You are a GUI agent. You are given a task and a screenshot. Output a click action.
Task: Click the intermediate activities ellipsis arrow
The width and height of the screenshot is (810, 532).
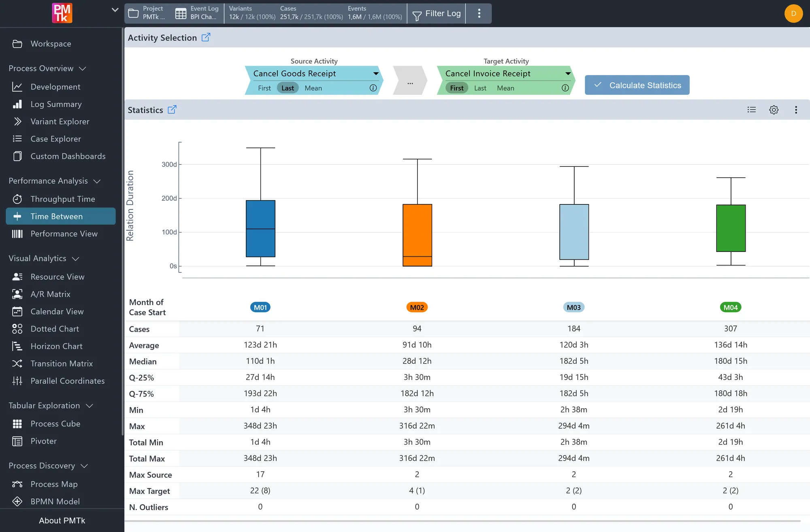pyautogui.click(x=410, y=81)
